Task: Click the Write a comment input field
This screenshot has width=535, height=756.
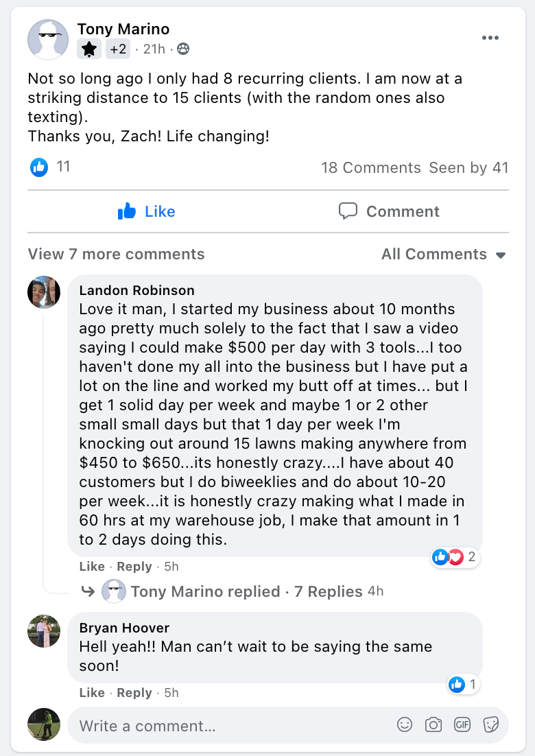Action: click(226, 726)
